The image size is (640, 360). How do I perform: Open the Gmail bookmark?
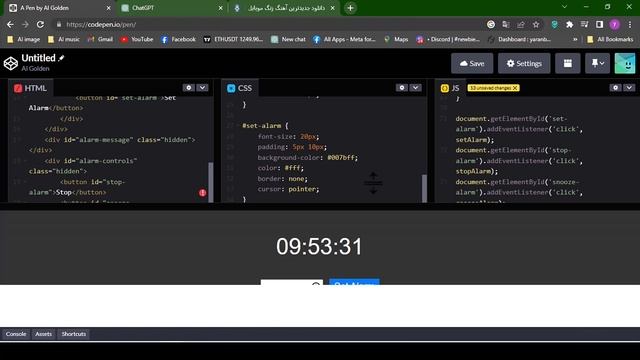pyautogui.click(x=100, y=39)
